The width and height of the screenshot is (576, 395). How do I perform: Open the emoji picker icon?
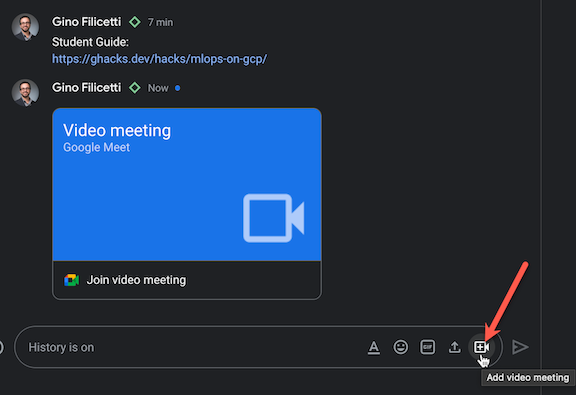[400, 347]
